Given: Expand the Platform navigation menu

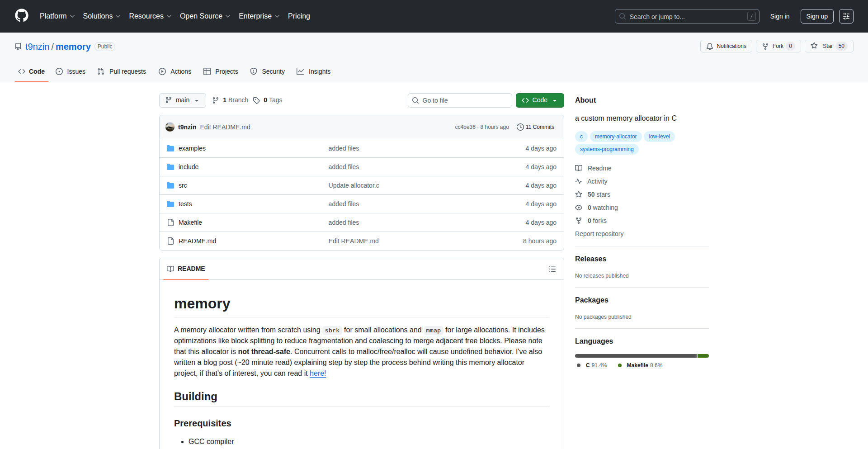Looking at the screenshot, I should point(57,16).
